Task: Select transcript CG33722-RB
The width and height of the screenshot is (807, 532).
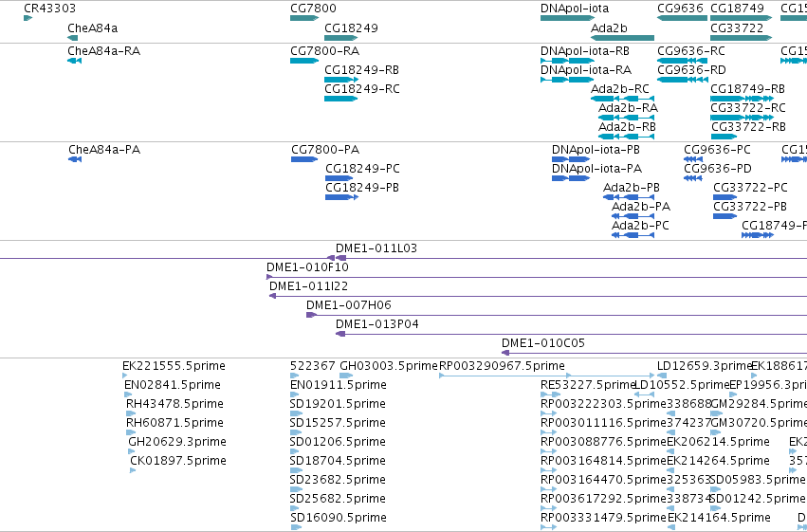Action: 724,137
